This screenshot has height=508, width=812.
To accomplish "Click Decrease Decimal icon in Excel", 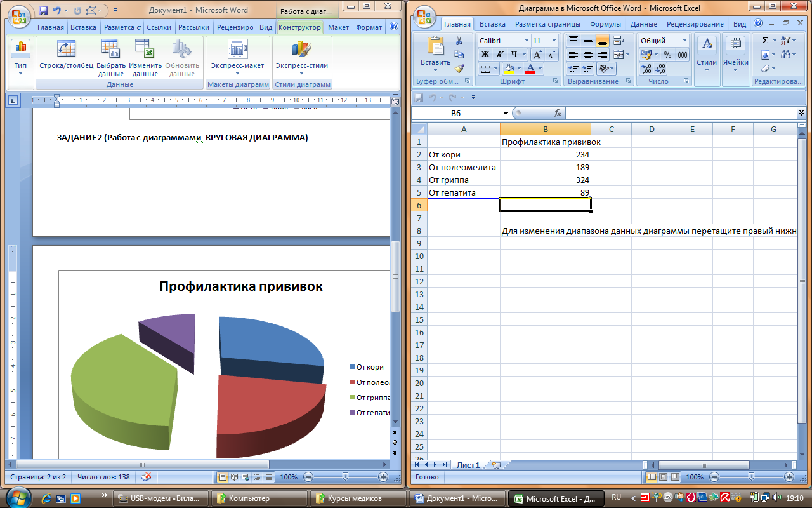I will point(660,69).
